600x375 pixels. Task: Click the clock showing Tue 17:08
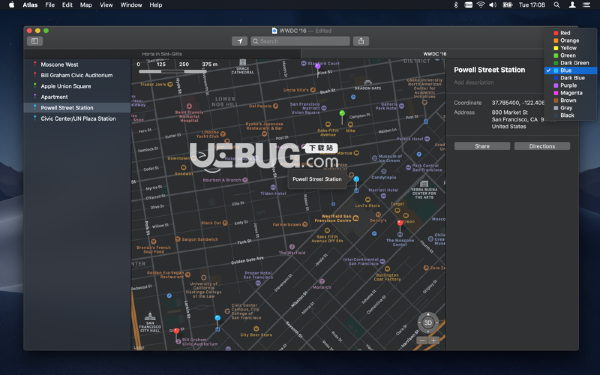coord(532,5)
